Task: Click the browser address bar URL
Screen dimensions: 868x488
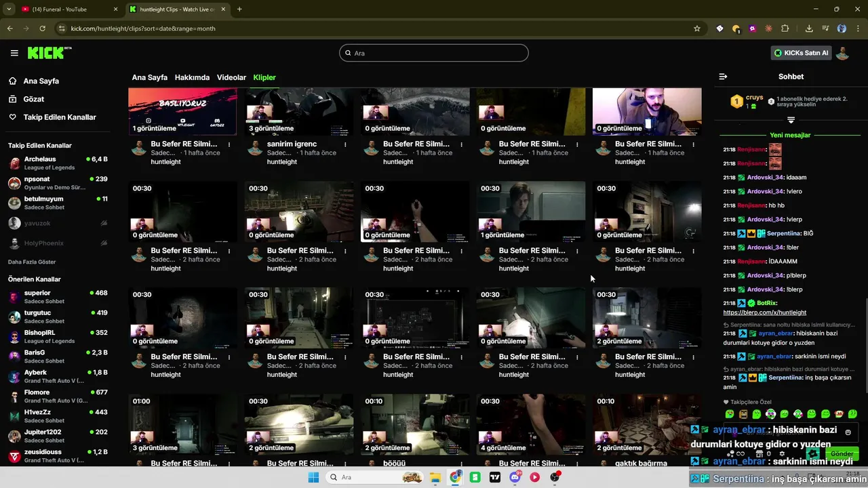Action: (x=143, y=28)
